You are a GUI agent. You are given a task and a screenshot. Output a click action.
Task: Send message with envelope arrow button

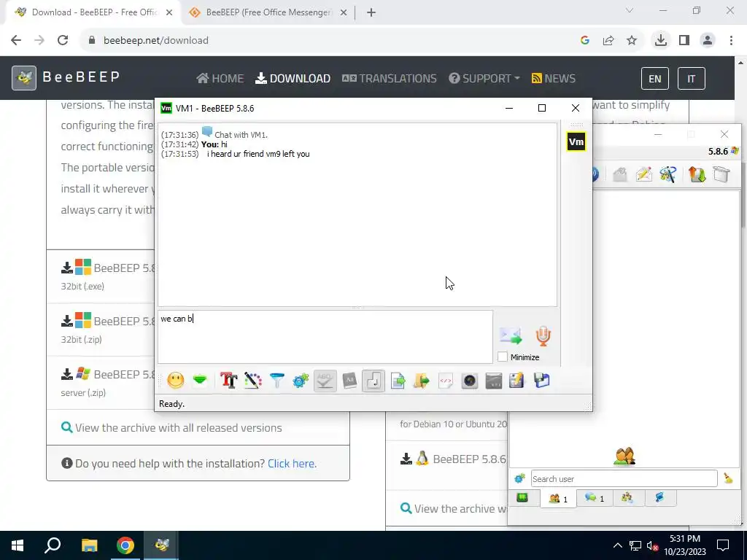(x=511, y=335)
